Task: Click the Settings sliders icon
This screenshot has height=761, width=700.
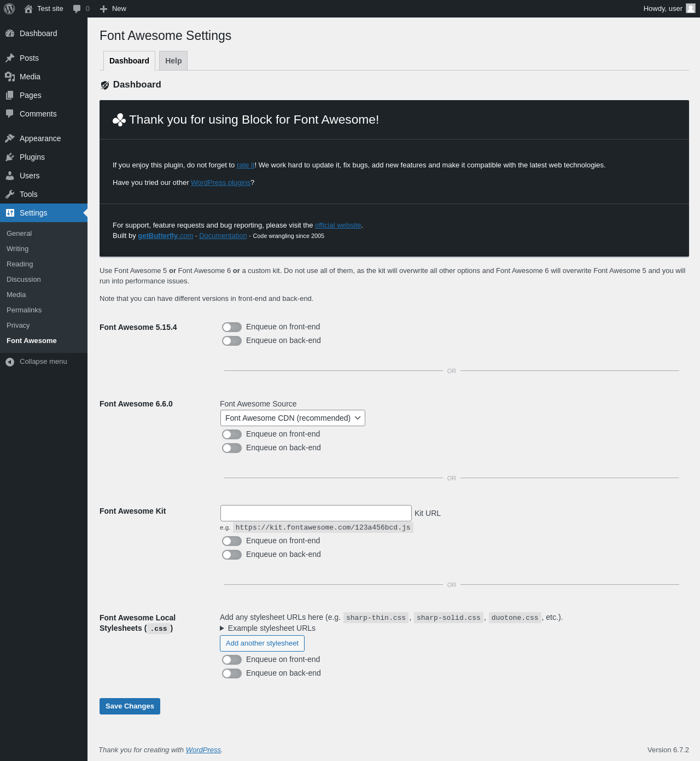Action: tap(10, 213)
